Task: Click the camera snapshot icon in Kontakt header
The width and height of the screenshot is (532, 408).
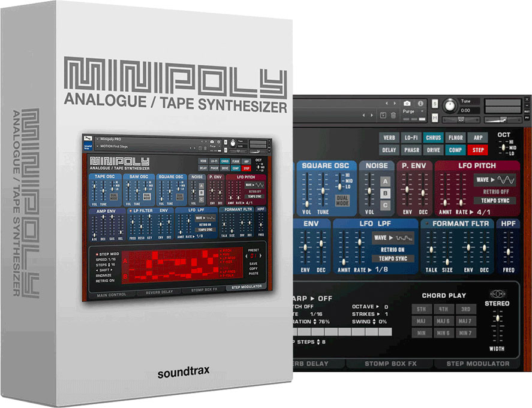Action: coord(408,103)
